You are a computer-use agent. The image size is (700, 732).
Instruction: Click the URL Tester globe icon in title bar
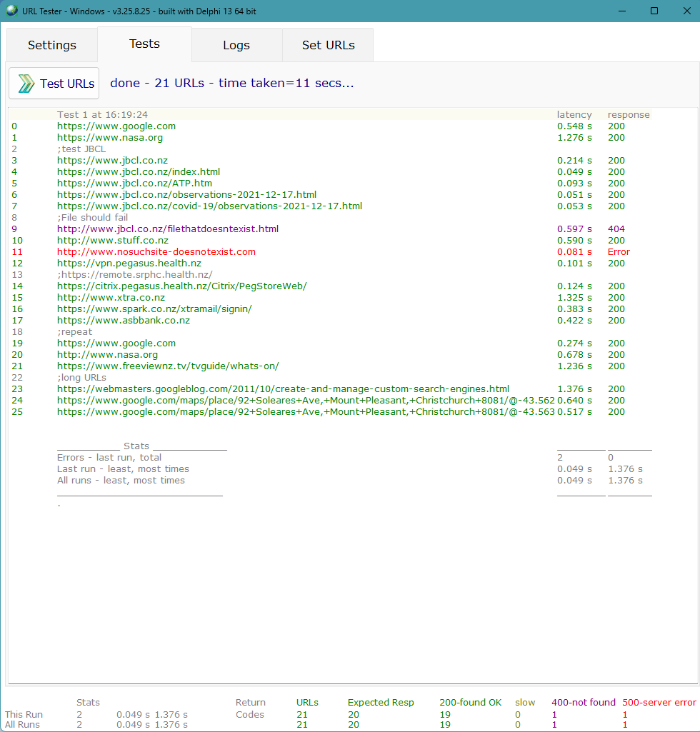[13, 11]
